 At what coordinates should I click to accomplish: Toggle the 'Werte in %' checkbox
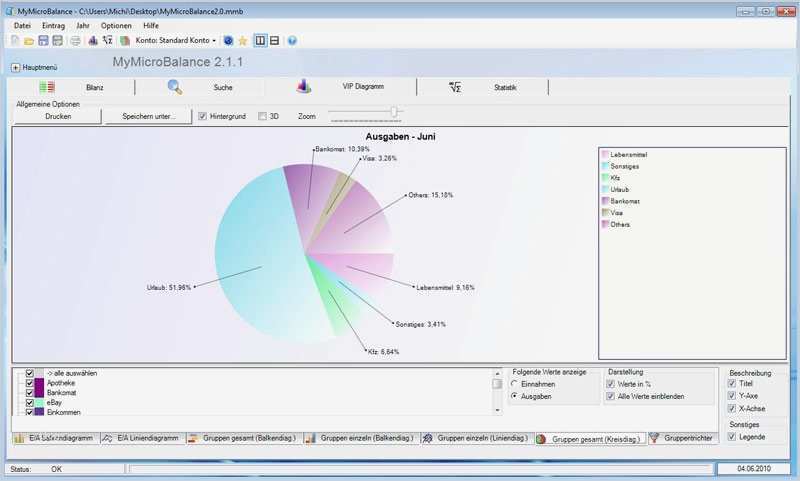610,384
